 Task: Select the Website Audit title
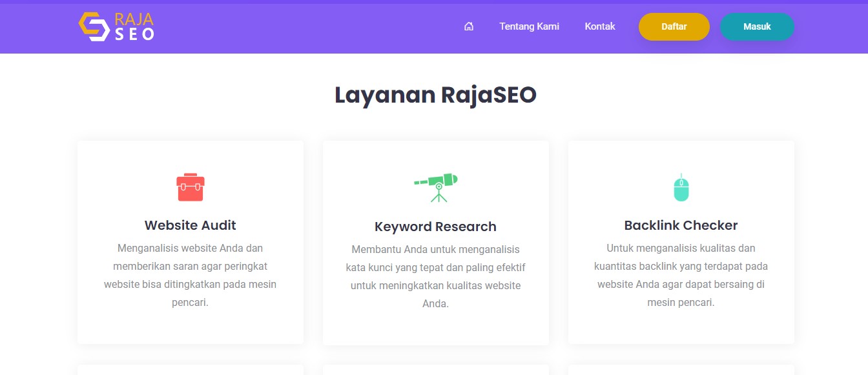(x=191, y=225)
